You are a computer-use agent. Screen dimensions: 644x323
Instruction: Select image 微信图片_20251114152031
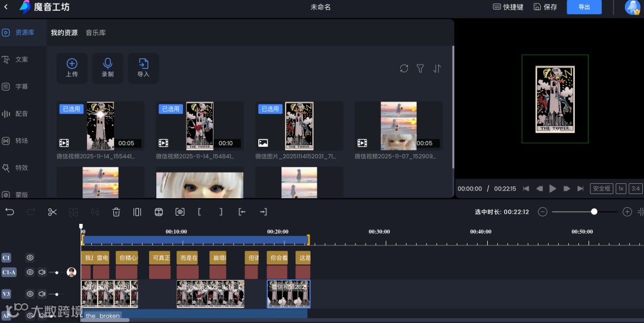[299, 126]
